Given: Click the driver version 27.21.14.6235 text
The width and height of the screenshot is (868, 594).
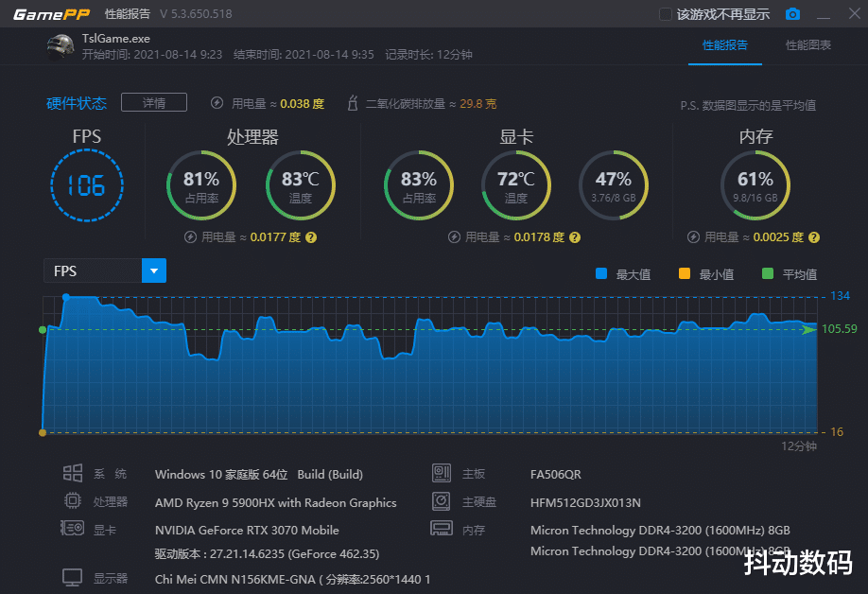Looking at the screenshot, I should (x=267, y=554).
